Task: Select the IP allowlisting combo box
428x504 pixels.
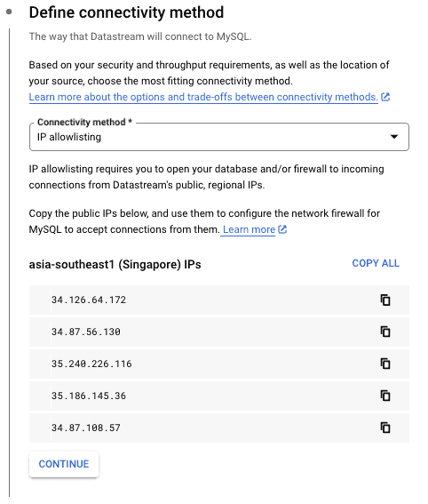Action: pyautogui.click(x=219, y=137)
